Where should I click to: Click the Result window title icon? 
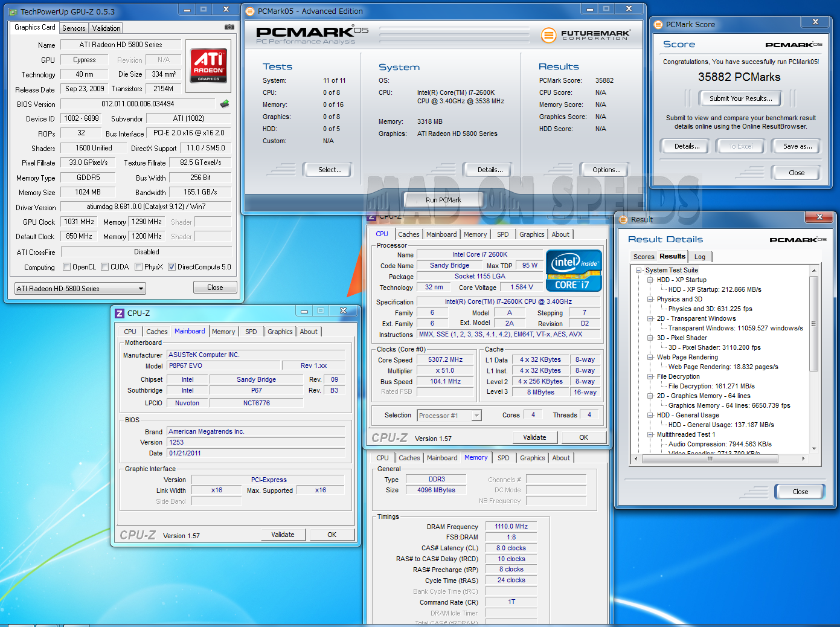(x=624, y=219)
